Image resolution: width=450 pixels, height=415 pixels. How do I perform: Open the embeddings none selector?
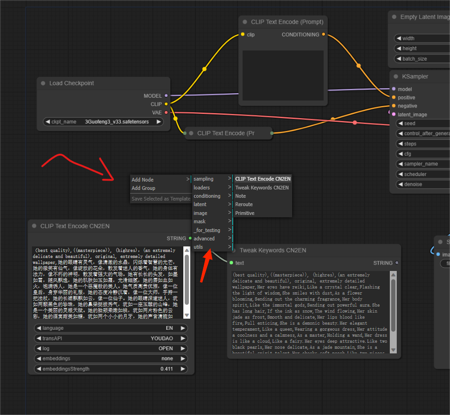pos(111,359)
